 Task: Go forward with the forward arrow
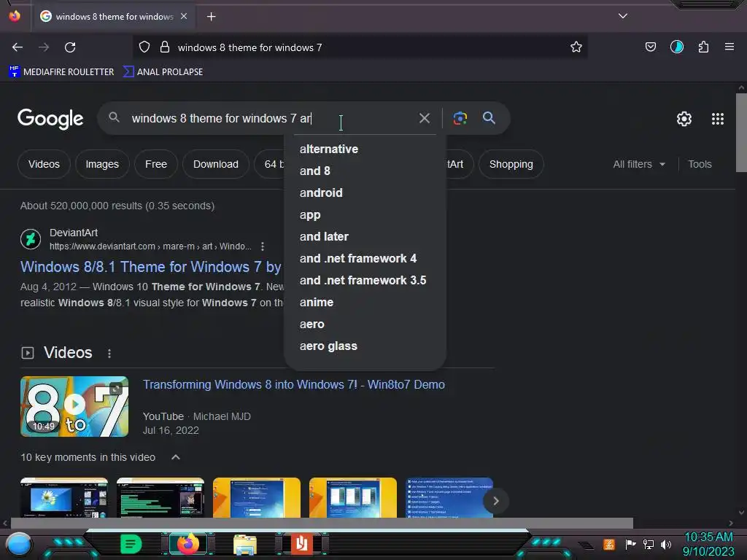tap(44, 47)
